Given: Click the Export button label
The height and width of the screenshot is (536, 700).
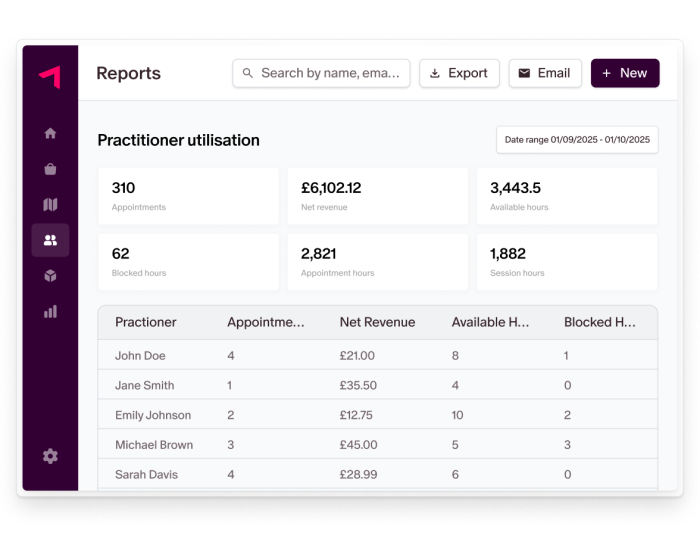Looking at the screenshot, I should click(467, 73).
